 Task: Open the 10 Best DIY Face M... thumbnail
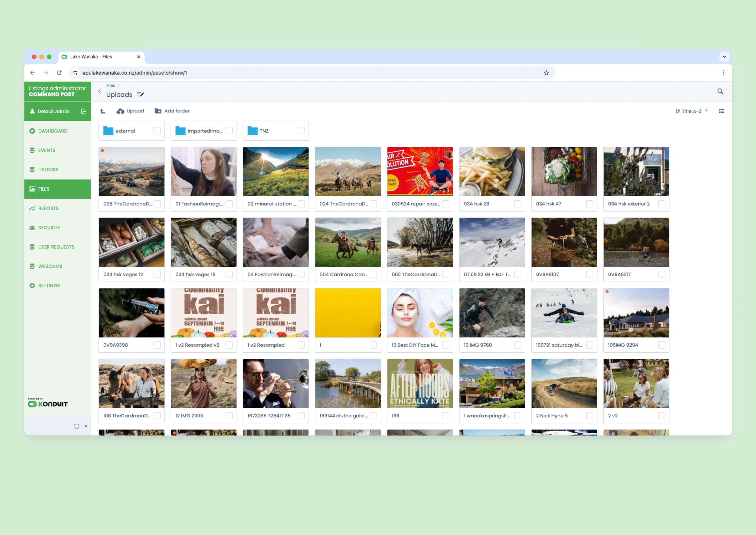420,313
